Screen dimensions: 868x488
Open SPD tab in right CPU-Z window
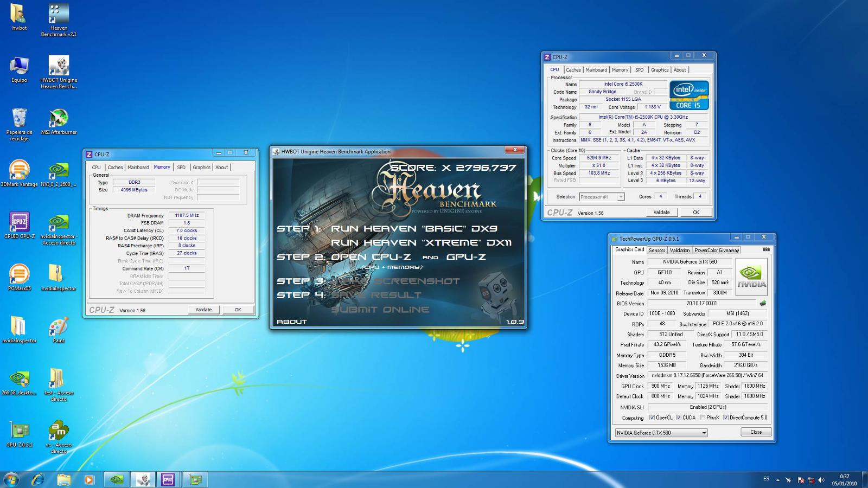point(640,70)
